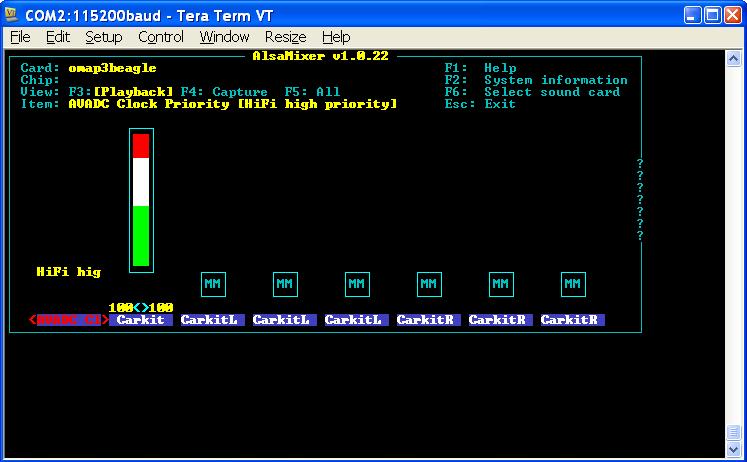
Task: Open the Edit menu
Action: pyautogui.click(x=58, y=37)
